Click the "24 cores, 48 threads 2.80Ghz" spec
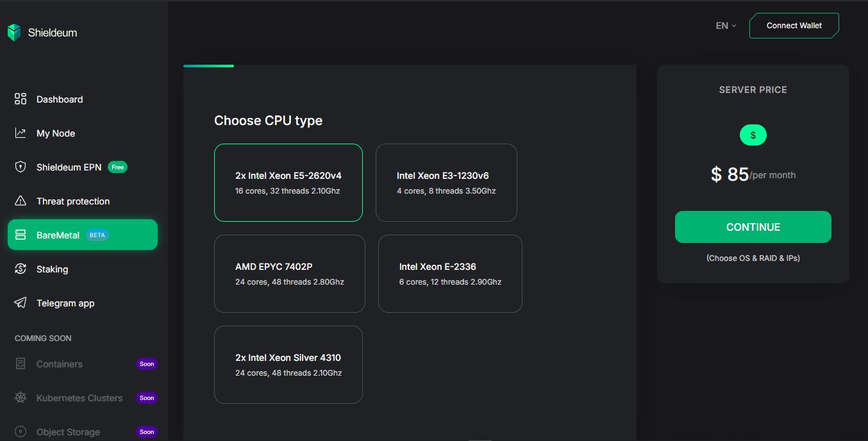Viewport: 868px width, 441px height. point(290,282)
